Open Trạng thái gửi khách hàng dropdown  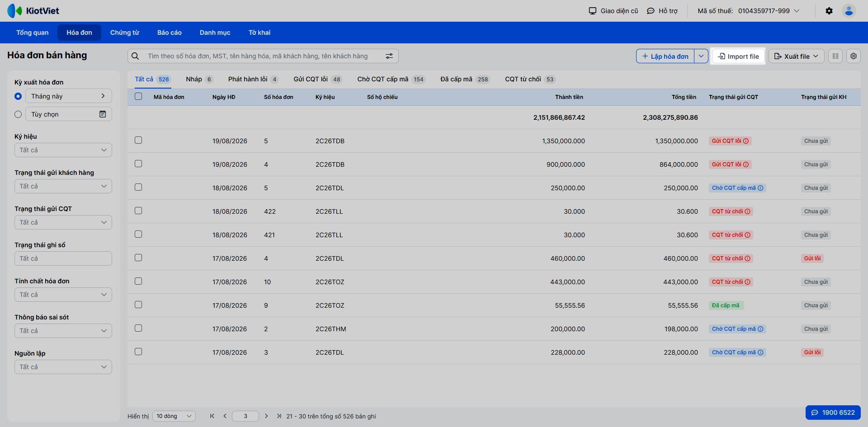click(x=63, y=186)
